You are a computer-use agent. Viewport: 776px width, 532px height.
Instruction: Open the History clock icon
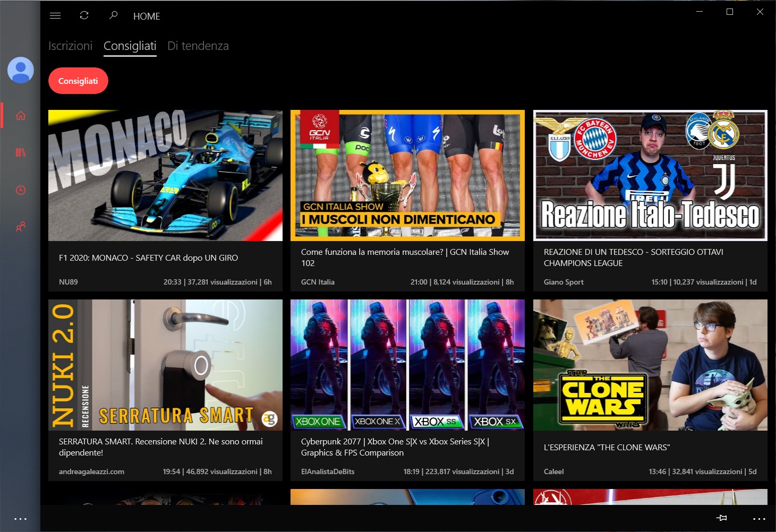[21, 190]
